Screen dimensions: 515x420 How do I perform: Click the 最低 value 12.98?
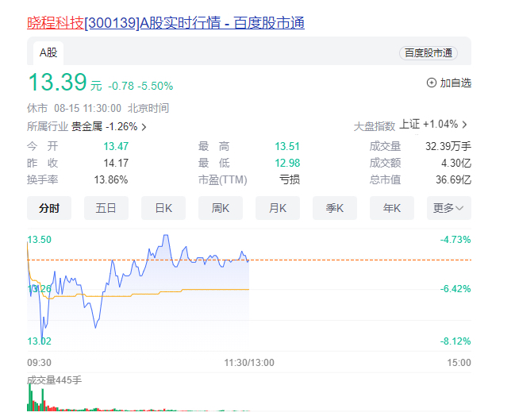pos(287,163)
